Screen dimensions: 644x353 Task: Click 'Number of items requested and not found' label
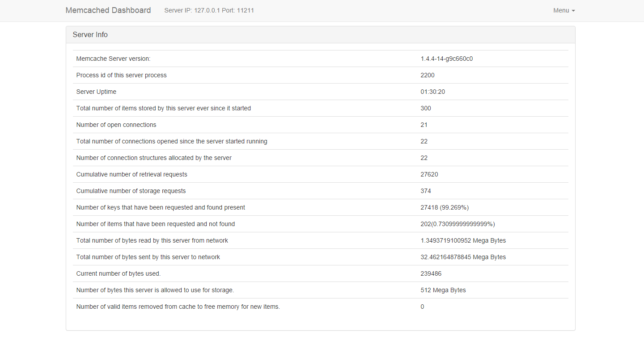tap(156, 224)
